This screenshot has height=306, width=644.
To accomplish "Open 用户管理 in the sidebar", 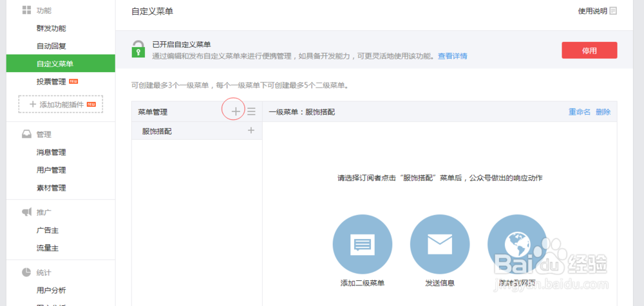I will 52,170.
